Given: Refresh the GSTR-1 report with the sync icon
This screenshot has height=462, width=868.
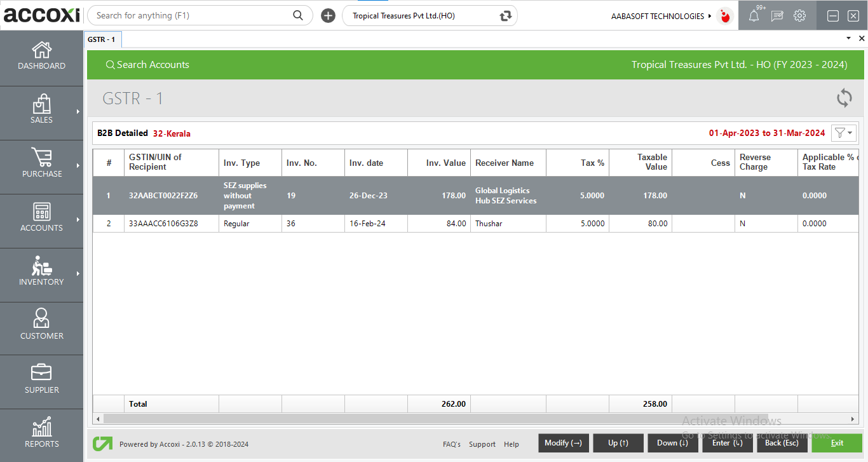Looking at the screenshot, I should [844, 98].
